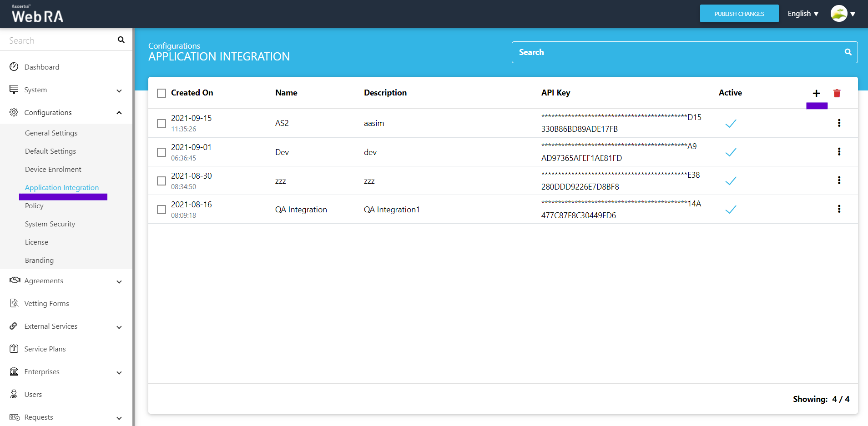The width and height of the screenshot is (868, 426).
Task: Open three-dot menu for QA Integration row
Action: 839,209
